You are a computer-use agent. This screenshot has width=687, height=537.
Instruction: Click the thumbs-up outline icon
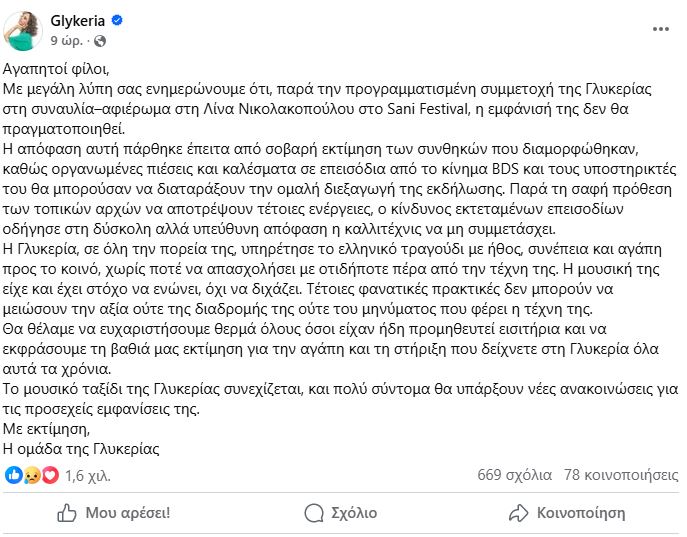66,513
